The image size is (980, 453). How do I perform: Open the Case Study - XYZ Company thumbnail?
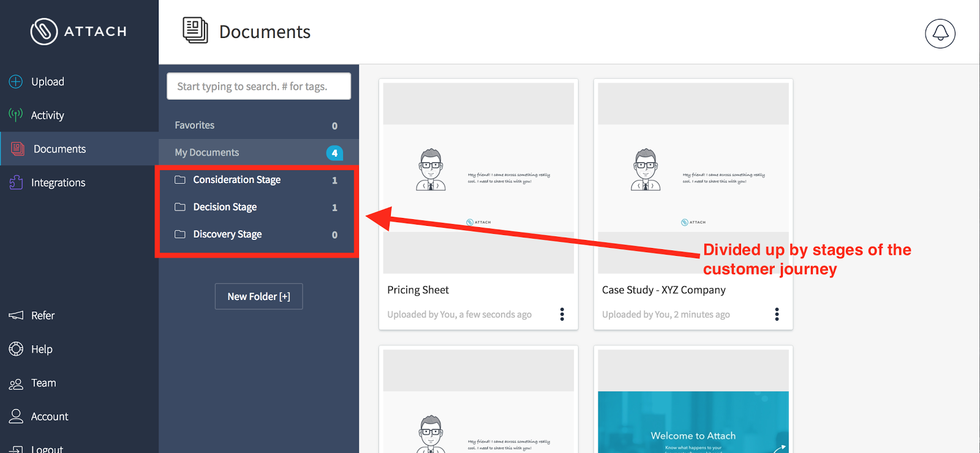[693, 178]
